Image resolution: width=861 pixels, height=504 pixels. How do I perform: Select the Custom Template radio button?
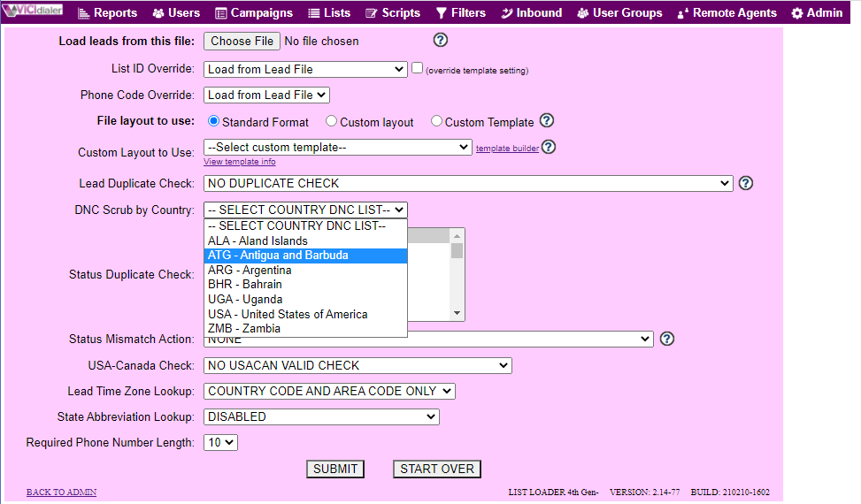point(436,121)
